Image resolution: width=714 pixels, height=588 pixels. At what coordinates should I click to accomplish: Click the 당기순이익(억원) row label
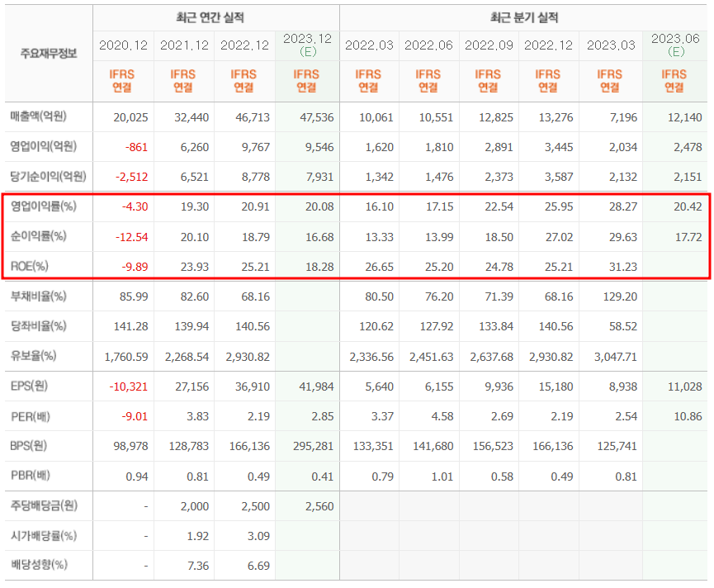[48, 176]
